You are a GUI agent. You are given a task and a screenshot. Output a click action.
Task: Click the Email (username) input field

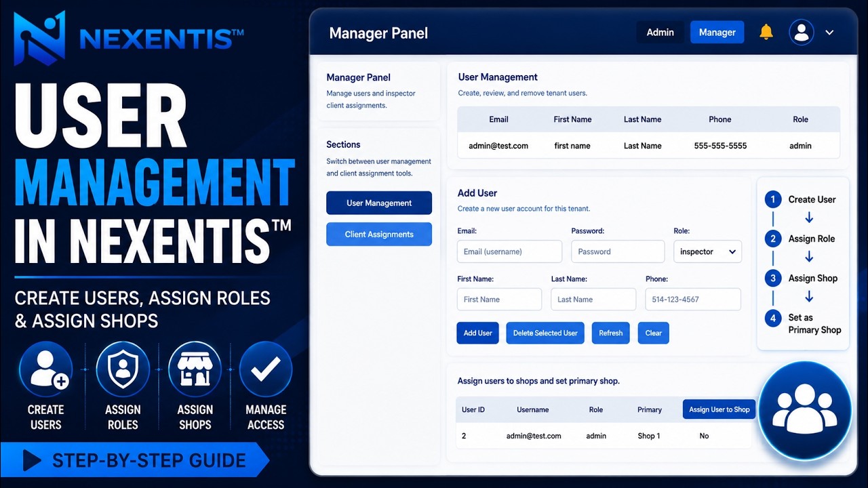[x=509, y=251]
